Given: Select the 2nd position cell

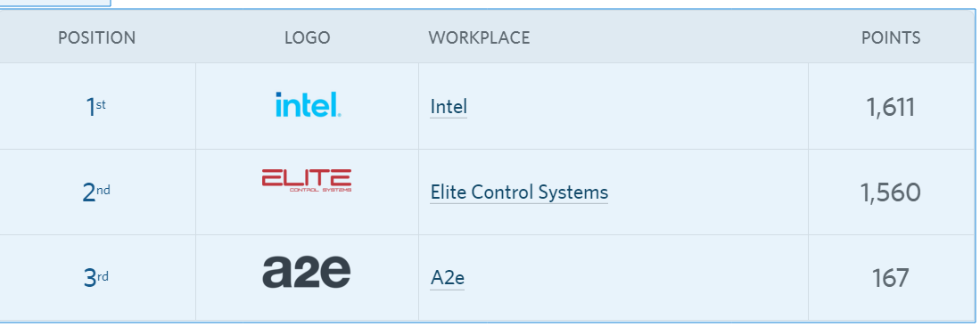Looking at the screenshot, I should point(96,192).
